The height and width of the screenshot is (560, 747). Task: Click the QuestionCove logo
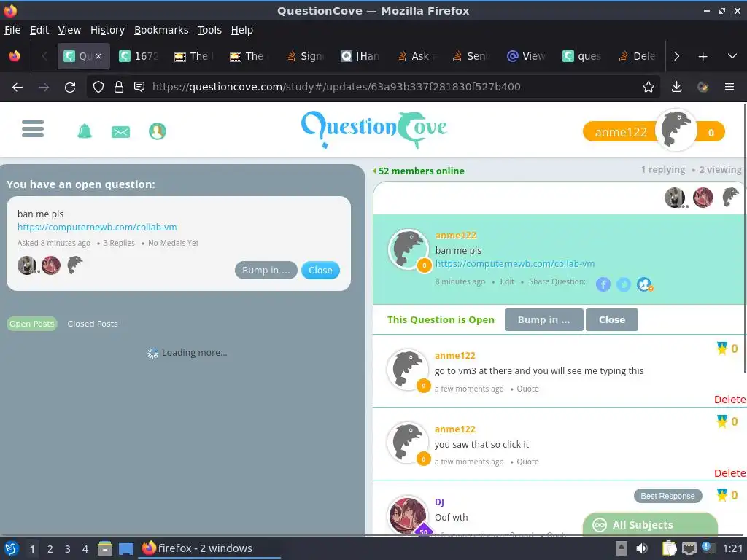click(x=374, y=128)
